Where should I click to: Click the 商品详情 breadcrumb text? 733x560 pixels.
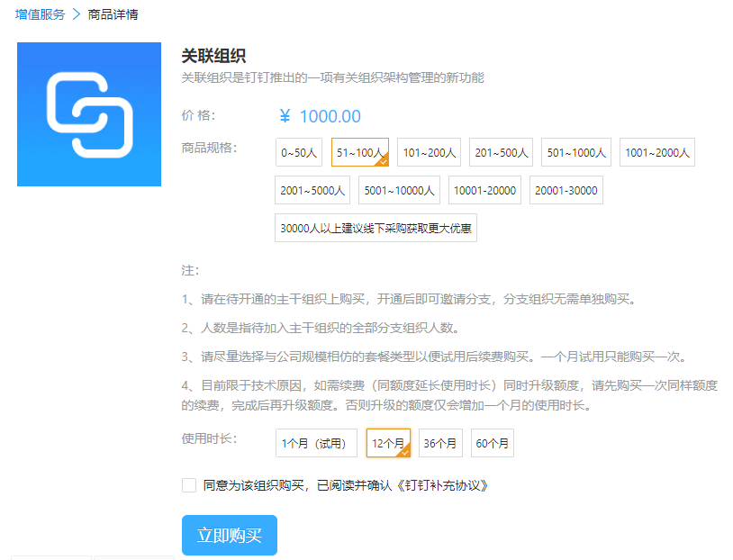pyautogui.click(x=113, y=14)
